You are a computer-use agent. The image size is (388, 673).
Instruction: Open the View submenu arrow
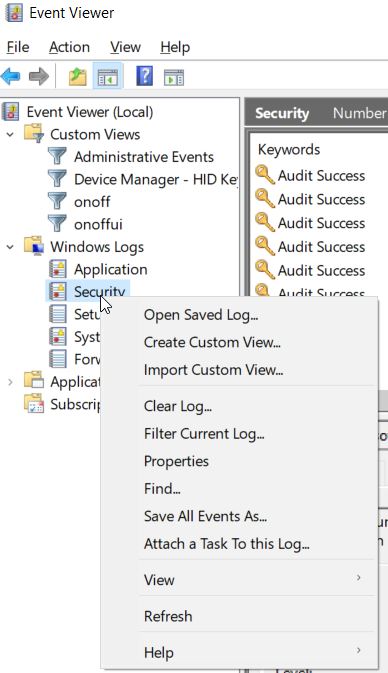359,578
